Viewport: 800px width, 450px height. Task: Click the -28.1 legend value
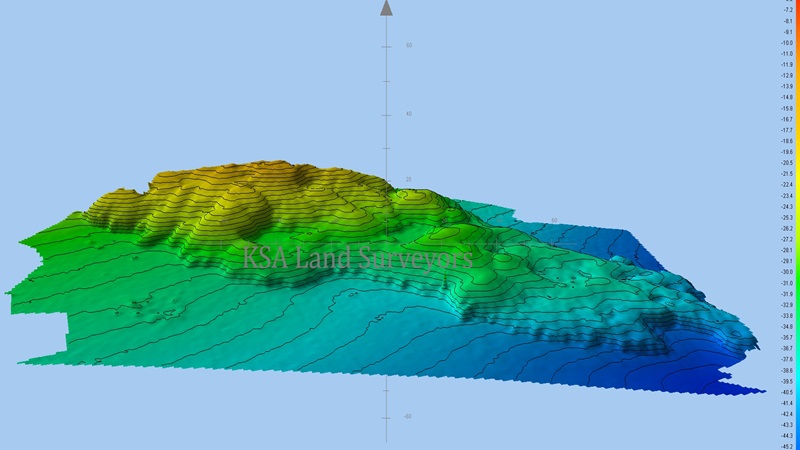(x=787, y=250)
